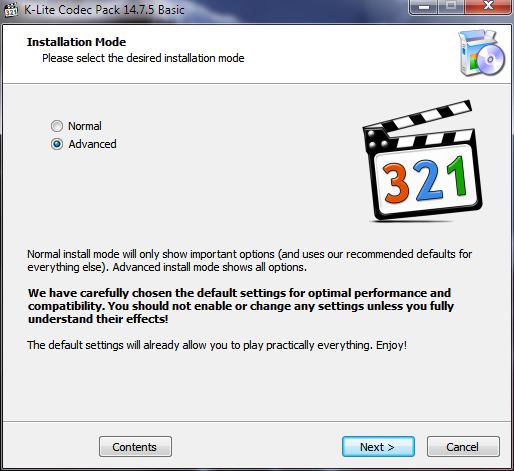Click the window title "K-Lite Codec Pack 14.7.5 Basic"
The width and height of the screenshot is (514, 471).
[x=104, y=10]
